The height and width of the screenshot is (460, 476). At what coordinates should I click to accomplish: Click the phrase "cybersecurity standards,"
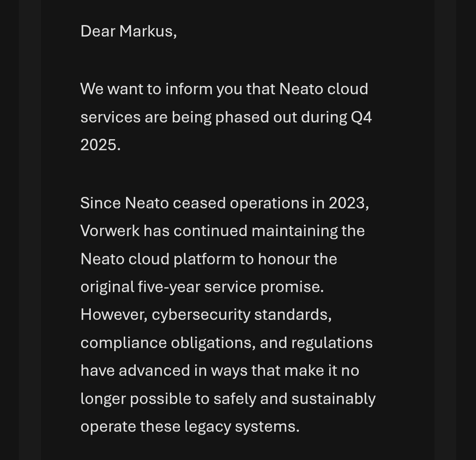tap(242, 315)
